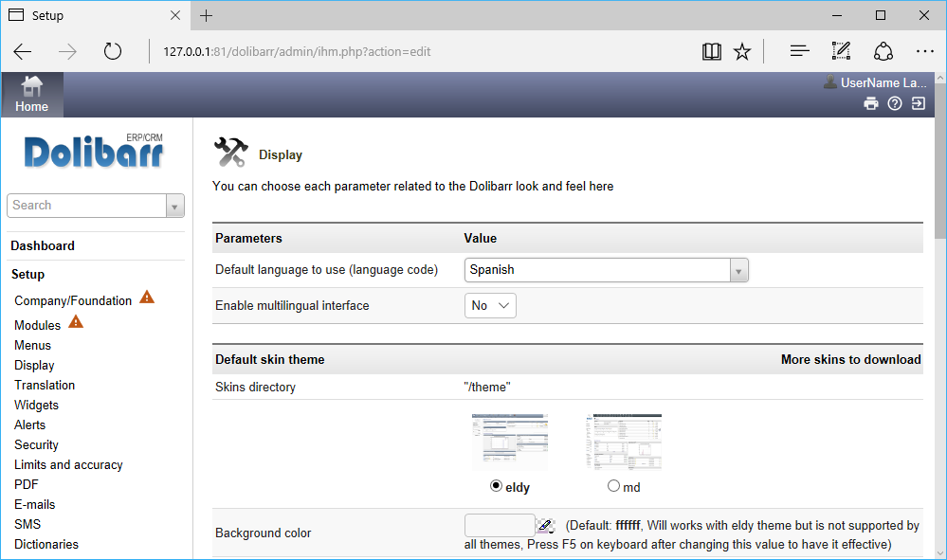This screenshot has width=947, height=560.
Task: Go to Dictionaries in setup menu
Action: tap(46, 544)
